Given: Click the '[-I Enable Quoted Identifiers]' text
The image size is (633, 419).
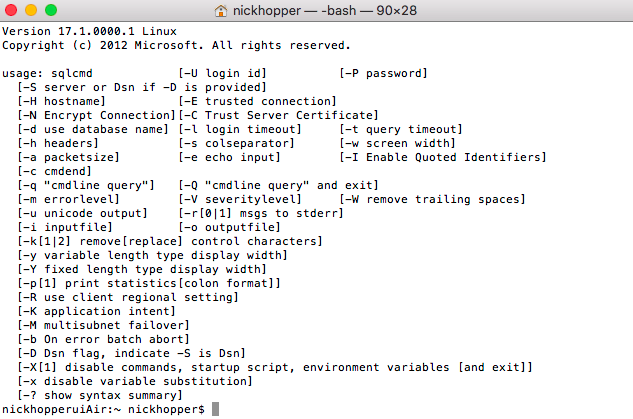Looking at the screenshot, I should coord(443,157).
